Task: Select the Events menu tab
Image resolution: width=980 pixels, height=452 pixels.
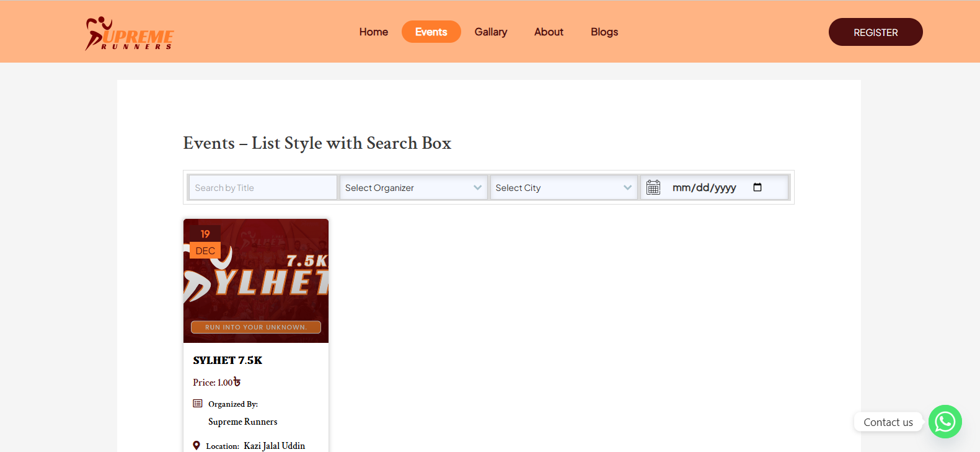Action: (431, 32)
